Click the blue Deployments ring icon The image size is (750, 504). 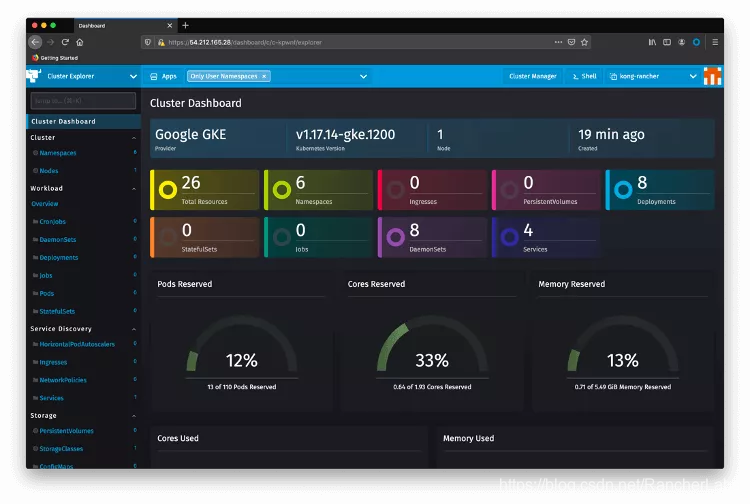click(x=623, y=190)
